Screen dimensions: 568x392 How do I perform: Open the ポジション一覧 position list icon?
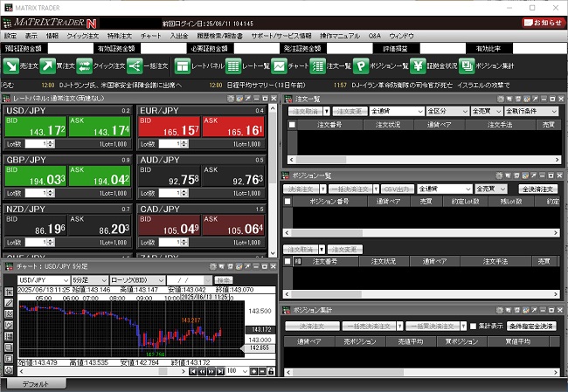point(361,66)
